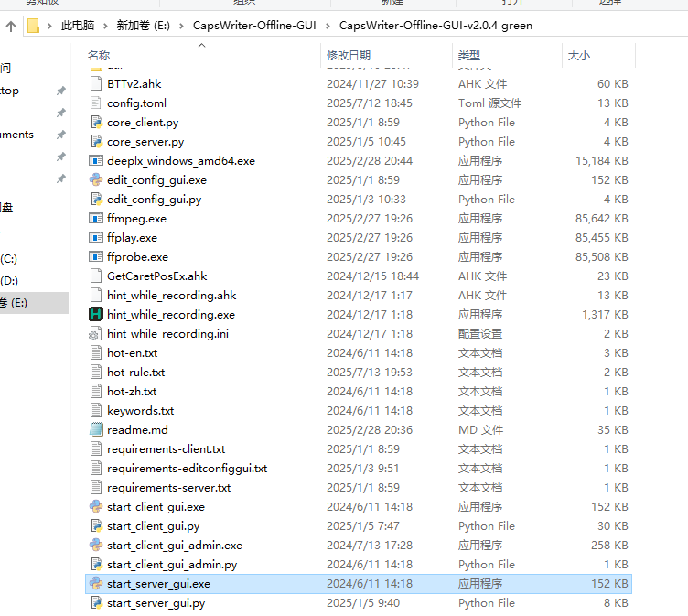Select hot-zh.txt file name

pyautogui.click(x=132, y=392)
